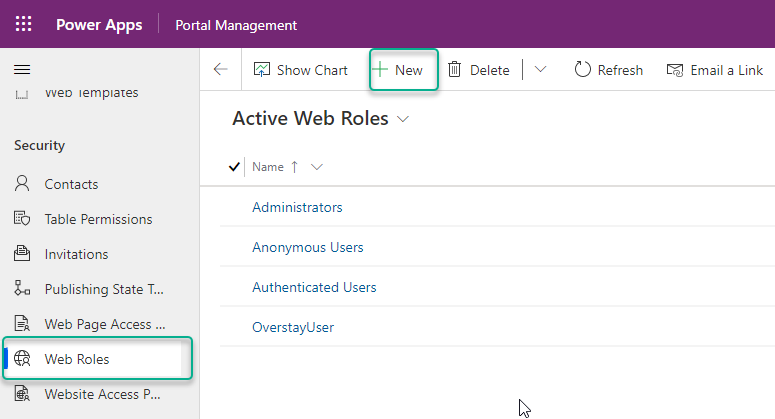Go back using the left arrow
The image size is (775, 419).
click(220, 69)
